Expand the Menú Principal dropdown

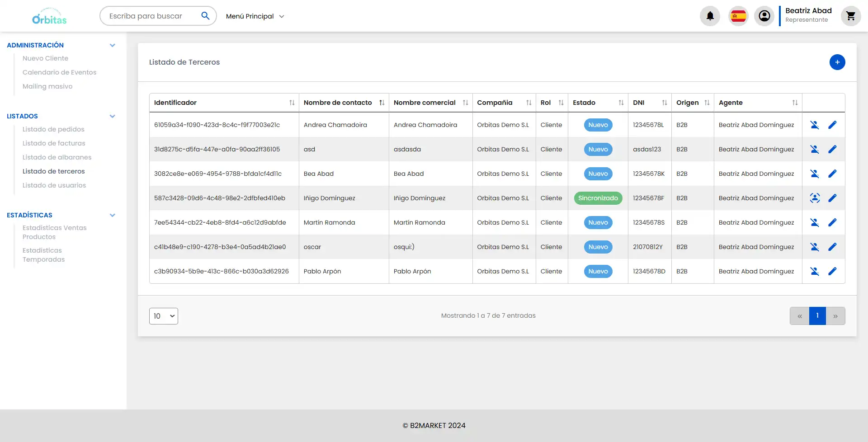[x=255, y=16]
